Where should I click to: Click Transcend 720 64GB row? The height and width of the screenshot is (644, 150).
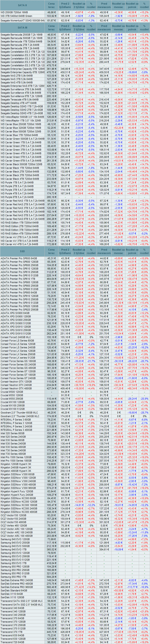pyautogui.click(x=75, y=642)
